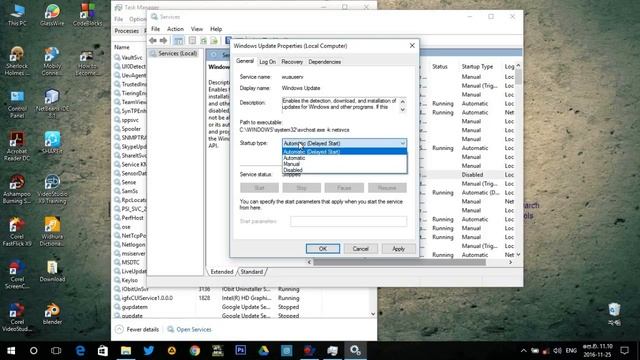This screenshot has width=640, height=360.
Task: Click the Cortana search circle on taskbar
Action: point(33,351)
